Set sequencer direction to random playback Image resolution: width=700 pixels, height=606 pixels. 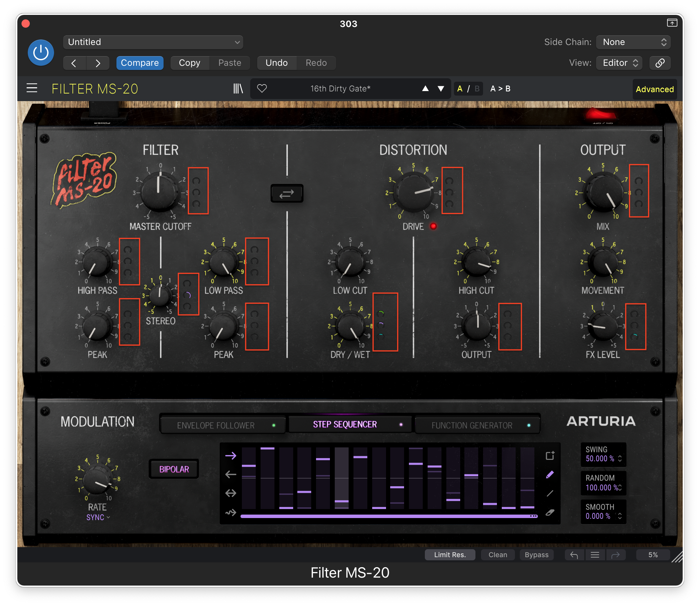pyautogui.click(x=231, y=512)
